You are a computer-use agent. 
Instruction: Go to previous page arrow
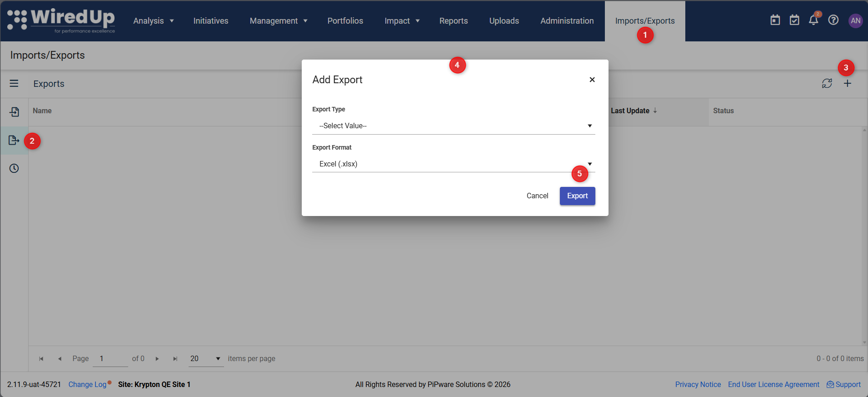(60, 359)
